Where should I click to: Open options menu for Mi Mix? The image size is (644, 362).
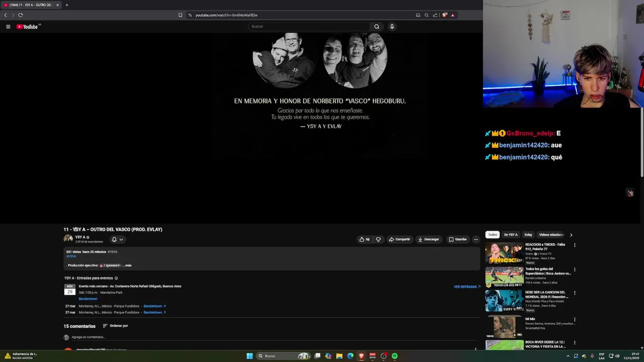(x=575, y=319)
